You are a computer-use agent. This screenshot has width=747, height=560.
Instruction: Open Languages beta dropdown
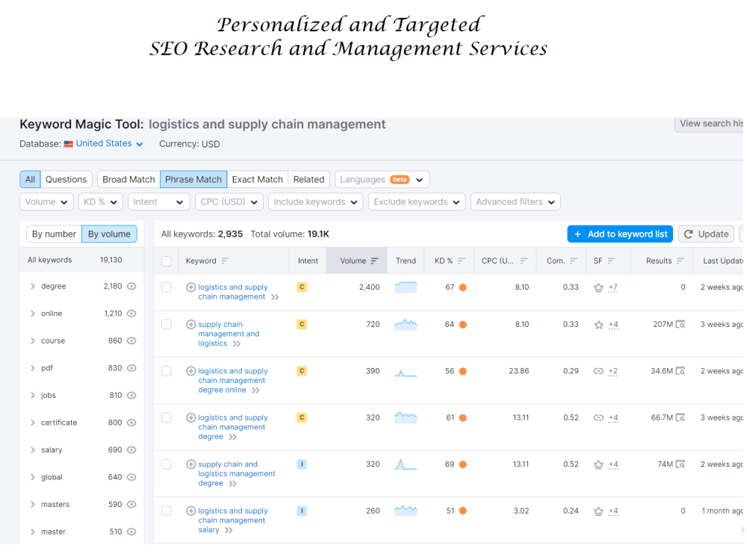tap(382, 179)
